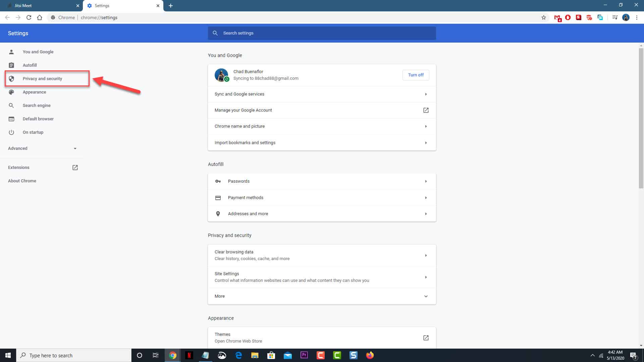
Task: Click the You and Google icon
Action: pos(11,52)
